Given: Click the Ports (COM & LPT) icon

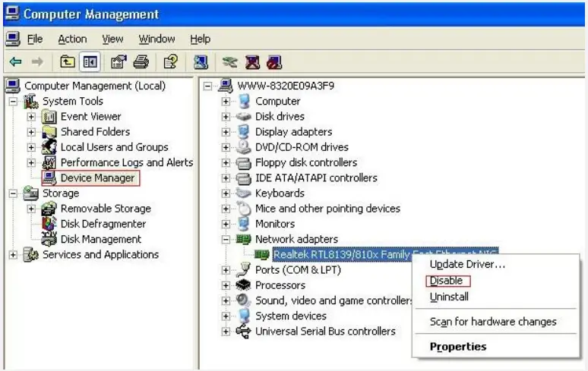Looking at the screenshot, I should tap(243, 269).
